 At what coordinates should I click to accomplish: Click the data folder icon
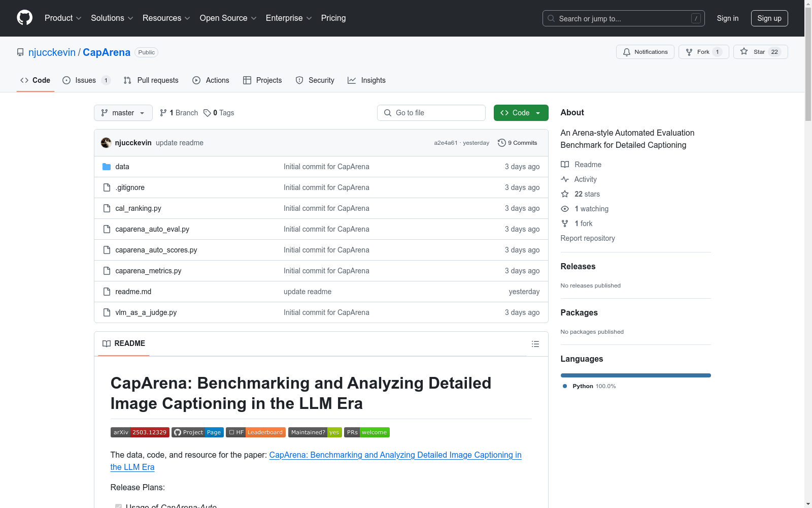(x=107, y=167)
